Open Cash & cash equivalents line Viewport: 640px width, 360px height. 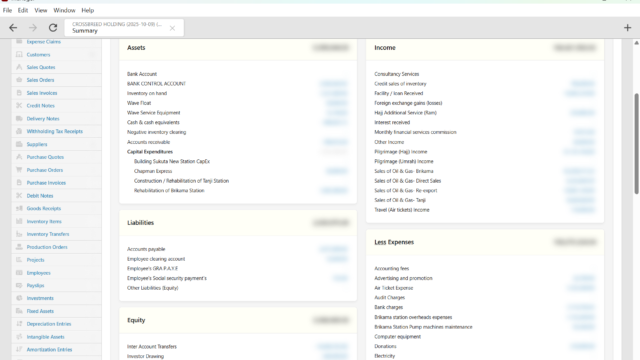coord(153,122)
